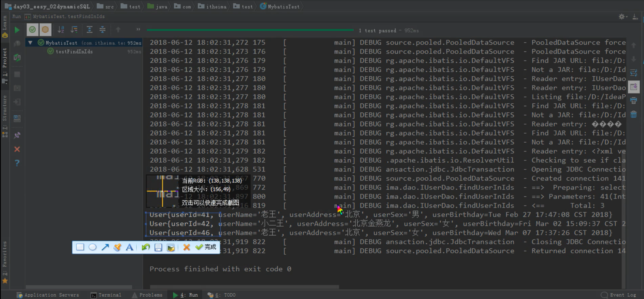Open Run panel settings gear menu
The width and height of the screenshot is (644, 299).
622,17
